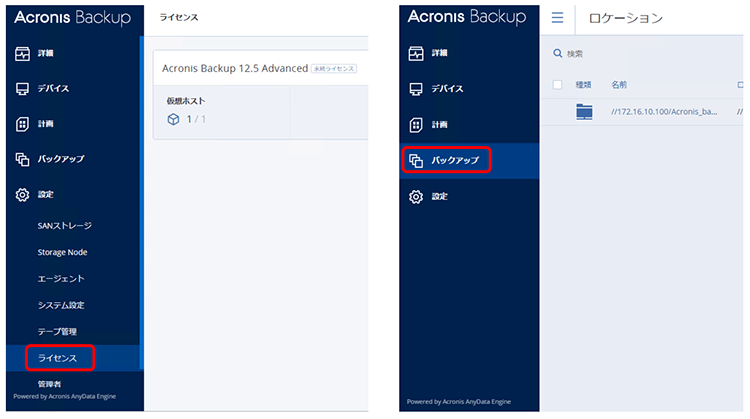This screenshot has height=419, width=750.
Task: Select バックアップ label in right window sidebar
Action: [454, 160]
